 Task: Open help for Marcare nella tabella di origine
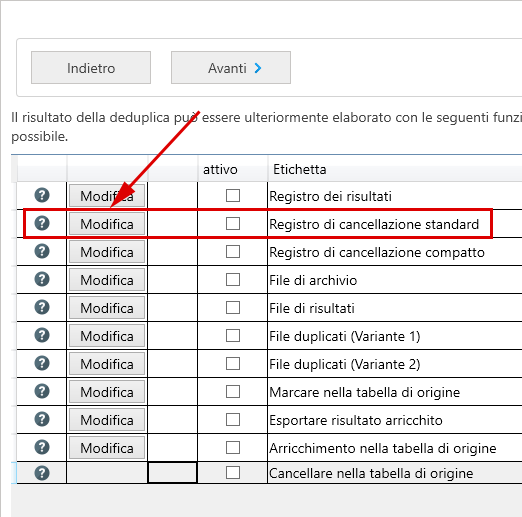42,391
